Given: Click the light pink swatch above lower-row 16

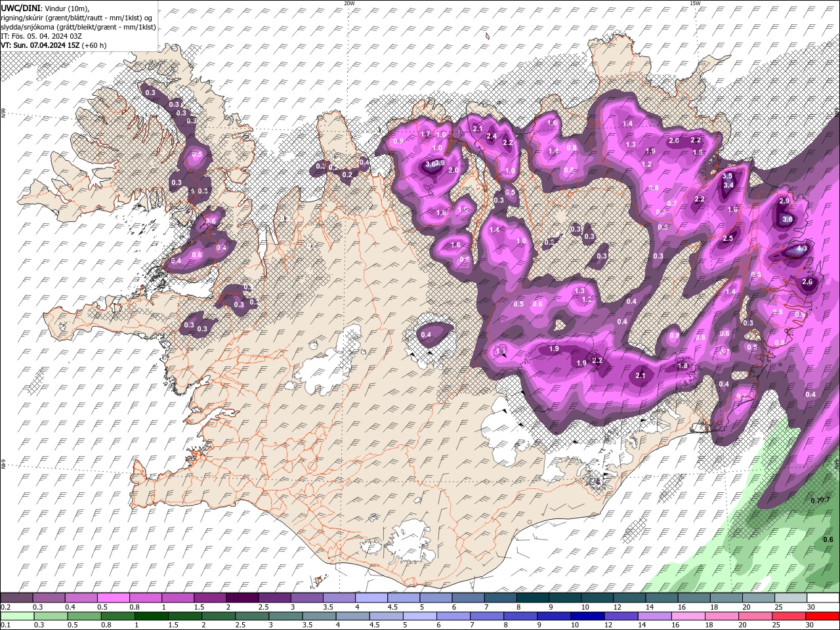Looking at the screenshot, I should pos(688,616).
